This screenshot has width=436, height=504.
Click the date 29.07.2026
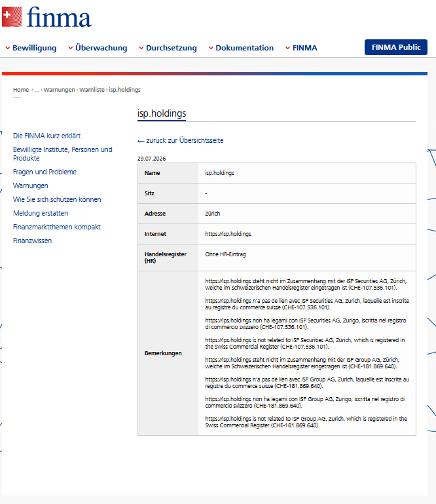[x=151, y=159]
